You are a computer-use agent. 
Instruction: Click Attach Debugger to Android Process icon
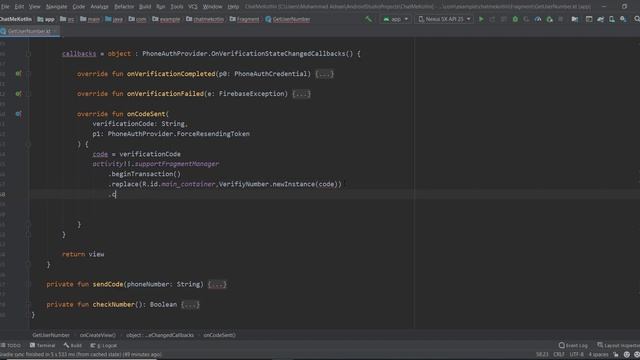(549, 19)
